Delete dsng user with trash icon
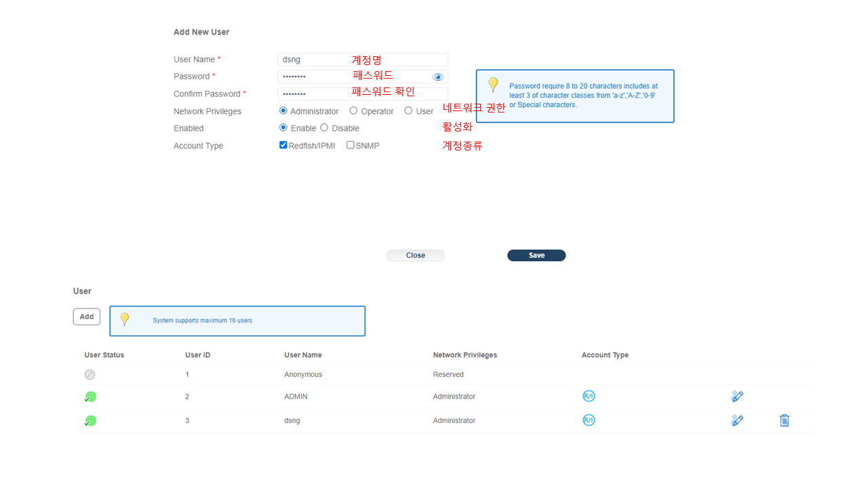Screen dimensions: 868x488 point(785,420)
